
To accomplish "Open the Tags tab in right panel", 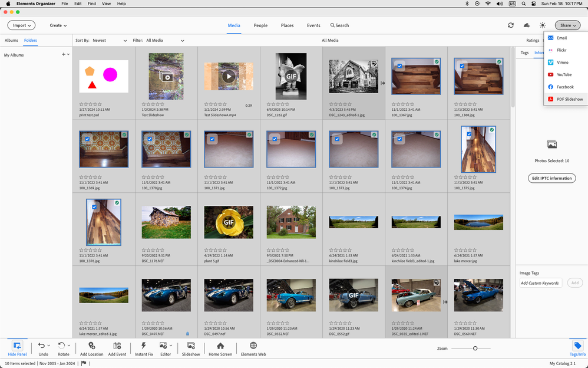I will coord(524,52).
